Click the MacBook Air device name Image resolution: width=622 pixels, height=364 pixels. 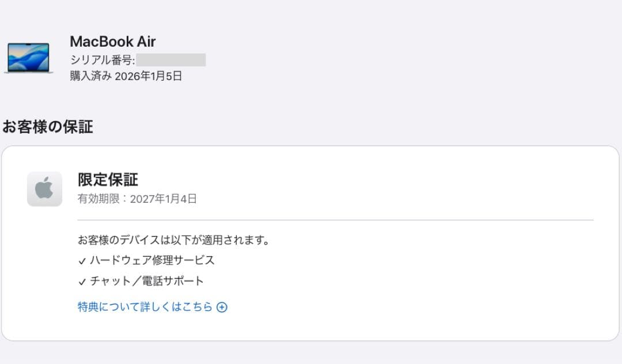(x=113, y=41)
